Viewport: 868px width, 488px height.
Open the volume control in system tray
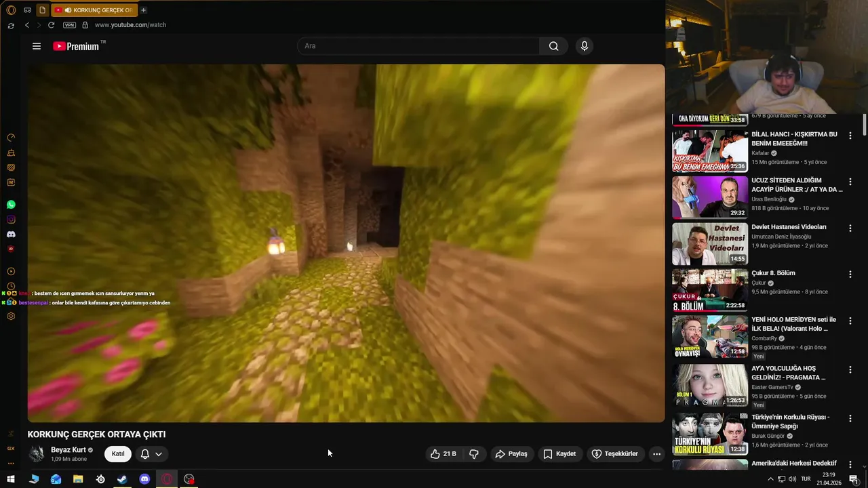click(x=792, y=479)
